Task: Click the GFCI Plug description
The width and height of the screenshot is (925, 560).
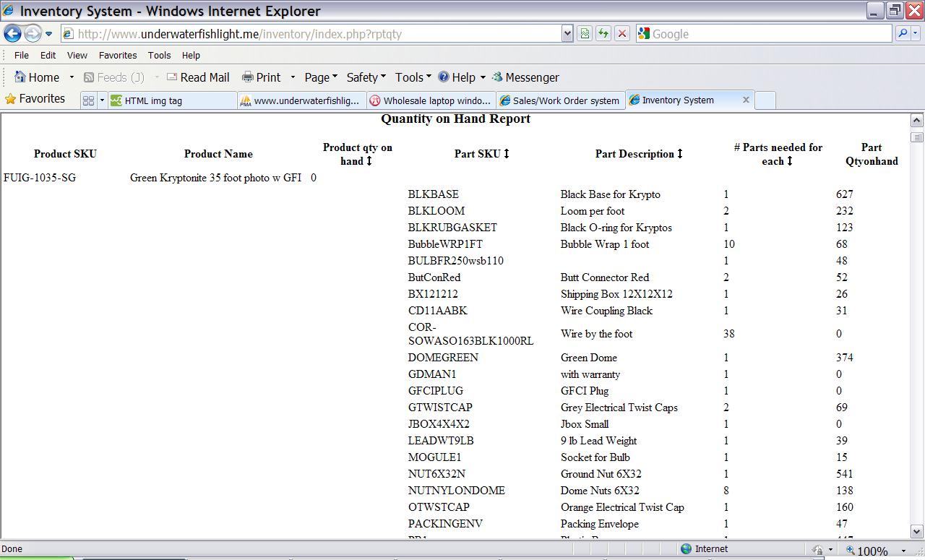Action: [x=585, y=391]
